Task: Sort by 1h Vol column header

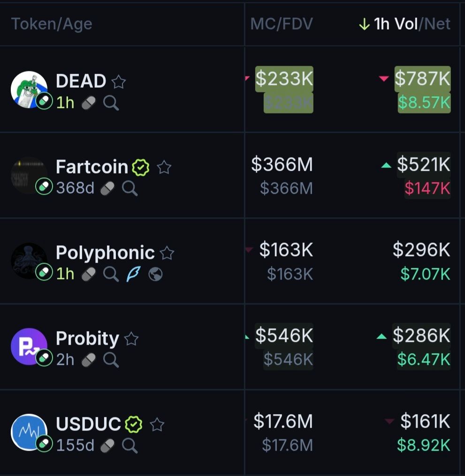Action: (396, 24)
